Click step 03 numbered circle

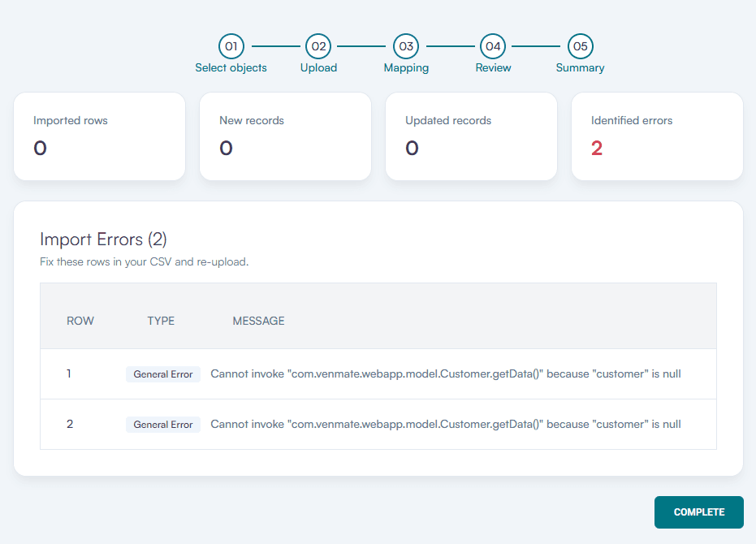[x=406, y=46]
